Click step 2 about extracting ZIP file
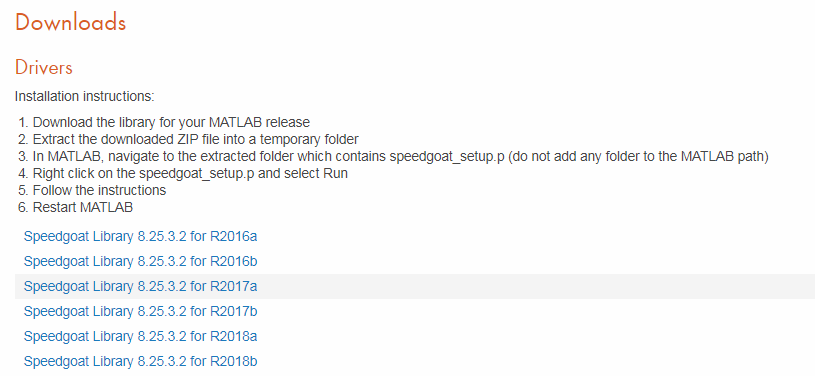 coord(189,139)
